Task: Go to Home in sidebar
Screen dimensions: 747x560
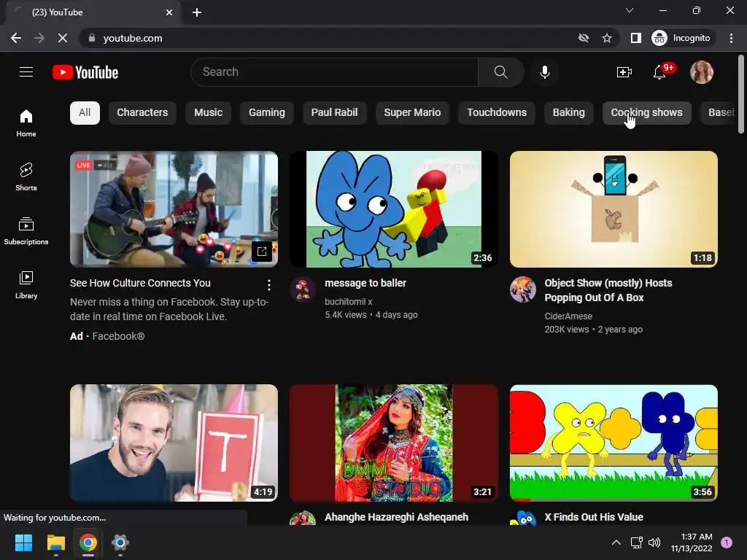Action: coord(26,122)
